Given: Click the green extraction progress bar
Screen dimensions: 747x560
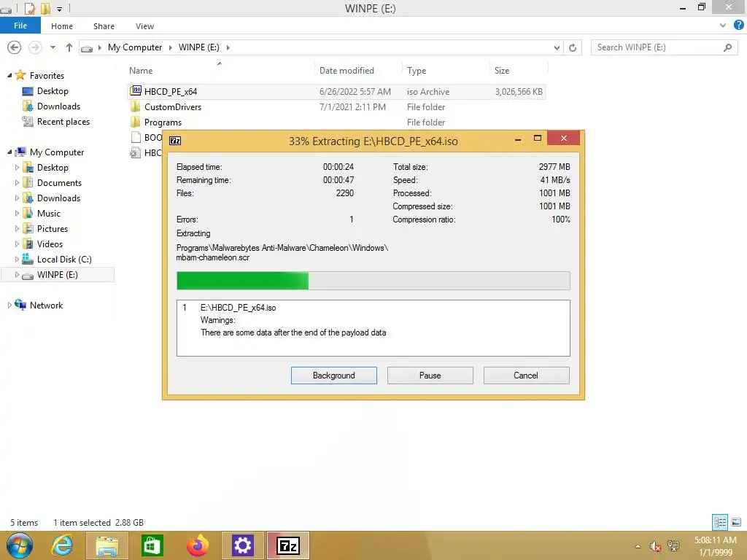Looking at the screenshot, I should coord(373,281).
